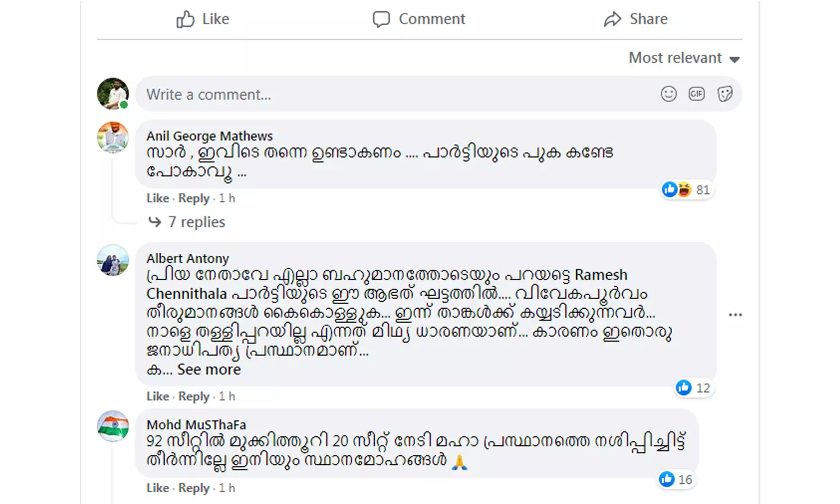Expand Albert Antony's comment with See more

point(208,370)
